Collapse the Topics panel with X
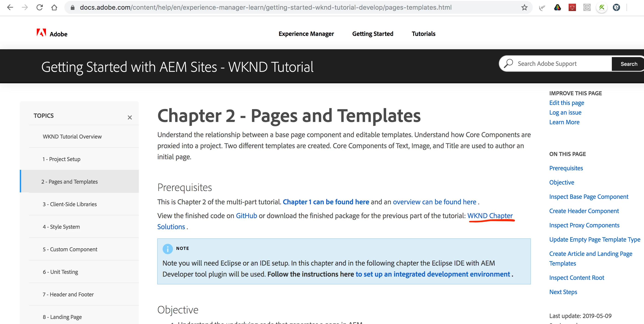This screenshot has height=324, width=644. click(129, 117)
